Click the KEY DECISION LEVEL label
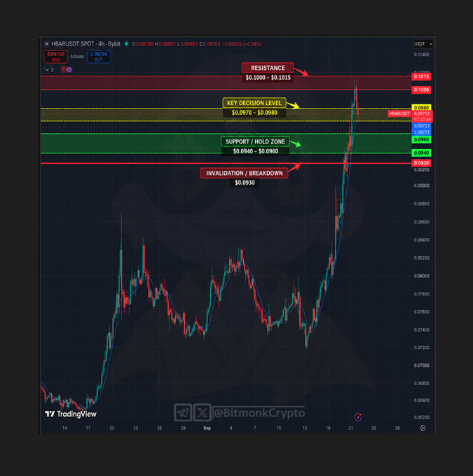 254,103
